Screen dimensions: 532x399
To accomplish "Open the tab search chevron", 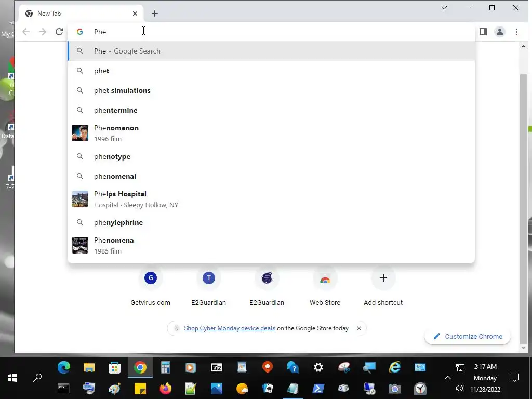I will [x=444, y=8].
